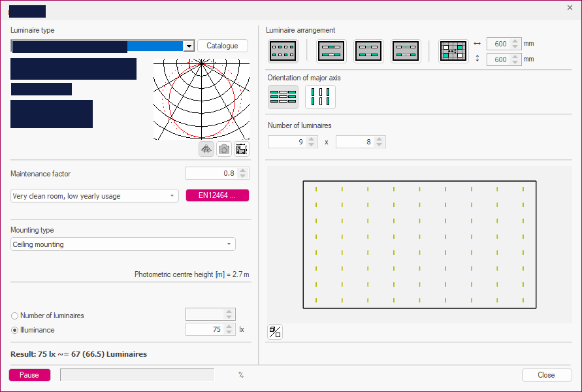Click the 'Result: 75 lx ~= 67 (66.5) Luminaires' text

pyautogui.click(x=78, y=354)
